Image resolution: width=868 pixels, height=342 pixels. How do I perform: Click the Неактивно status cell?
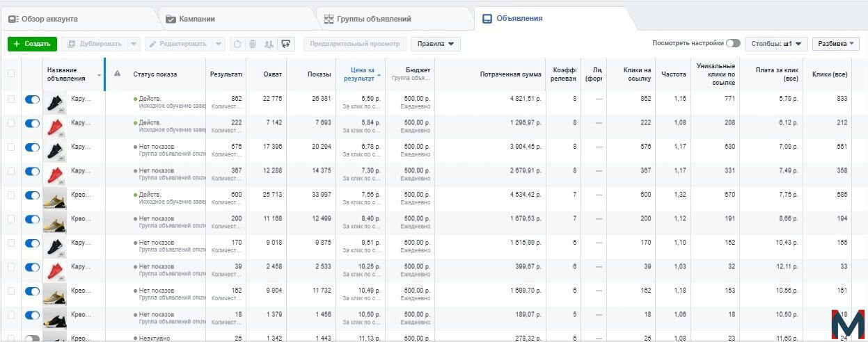click(x=155, y=339)
